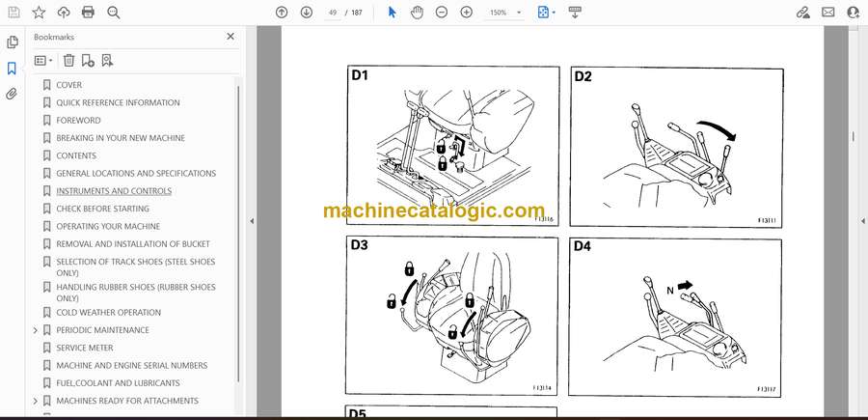Click the Save file icon
This screenshot has height=420, width=868.
pyautogui.click(x=14, y=13)
